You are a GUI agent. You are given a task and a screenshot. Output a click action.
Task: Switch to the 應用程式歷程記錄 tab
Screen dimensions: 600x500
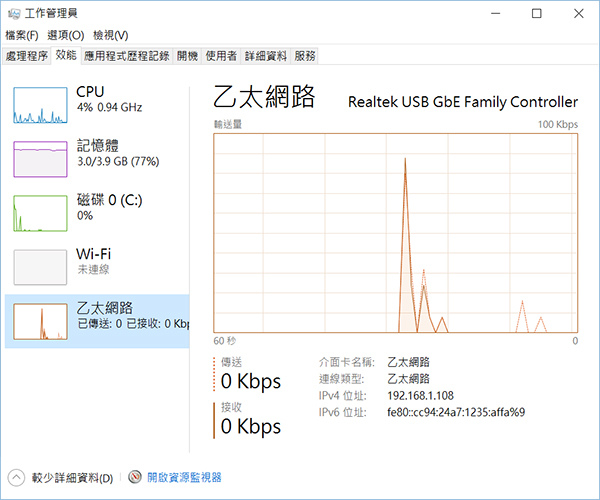[x=127, y=56]
